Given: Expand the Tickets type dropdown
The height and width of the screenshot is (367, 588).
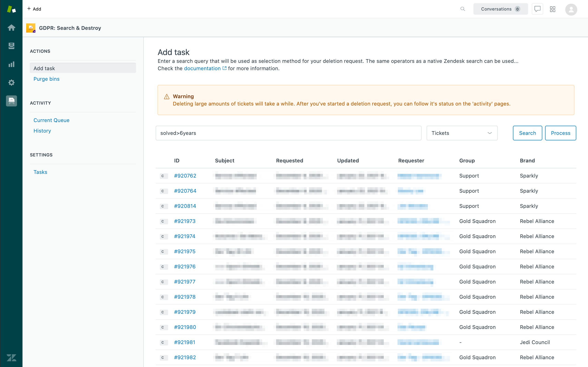Looking at the screenshot, I should point(462,133).
